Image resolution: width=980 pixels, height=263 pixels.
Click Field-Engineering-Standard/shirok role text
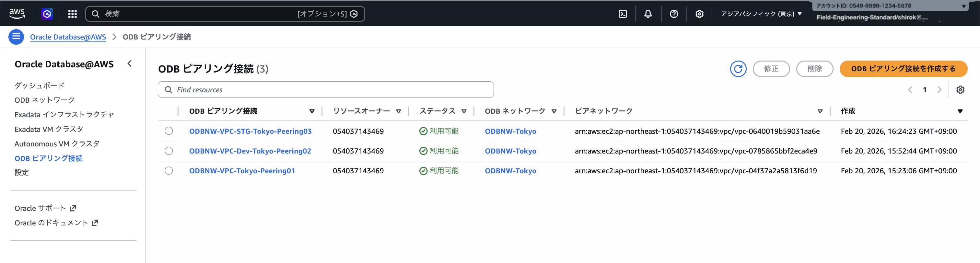[872, 17]
